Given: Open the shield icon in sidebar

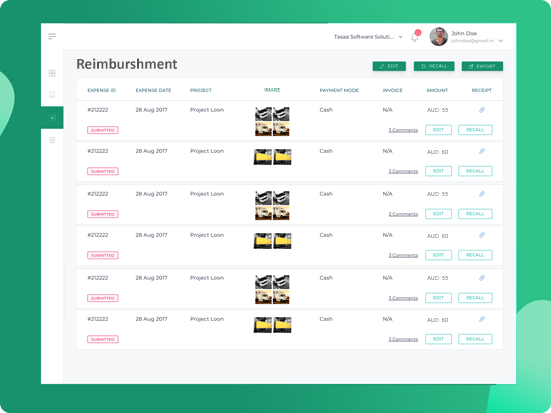Looking at the screenshot, I should pyautogui.click(x=52, y=140).
